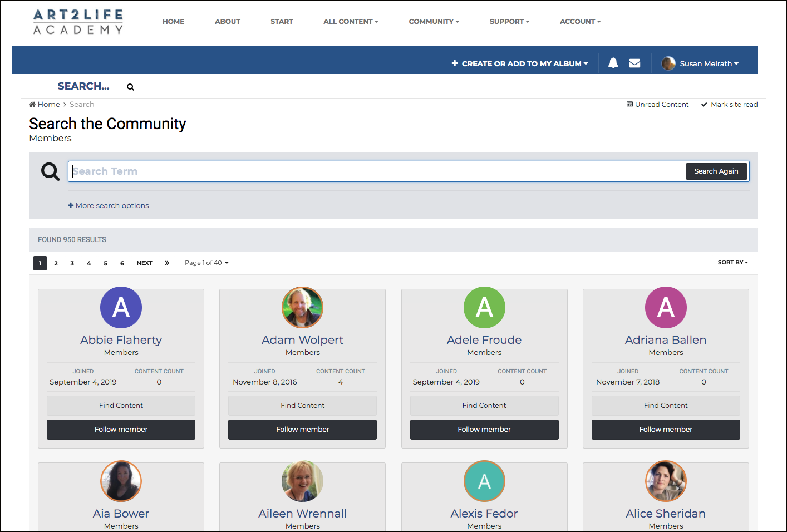The height and width of the screenshot is (532, 787).
Task: Go to page 6 of results
Action: point(122,263)
